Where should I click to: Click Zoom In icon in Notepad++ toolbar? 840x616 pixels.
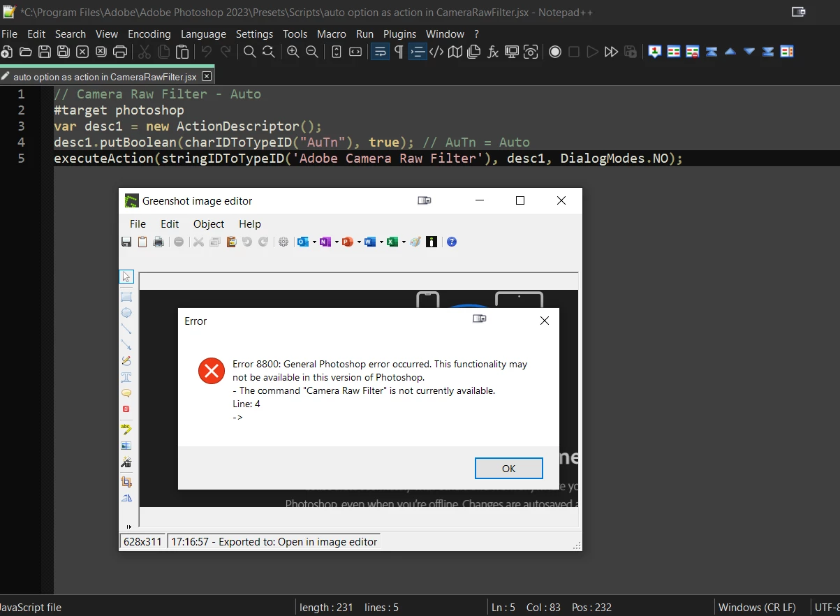293,52
